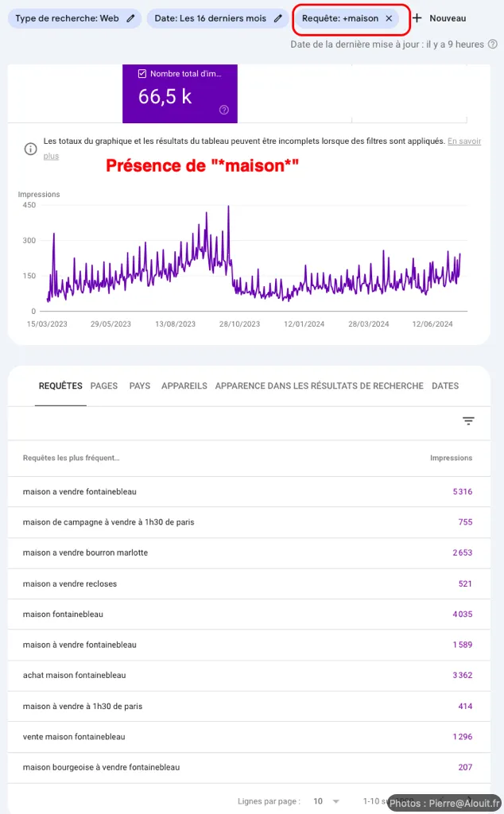Screen dimensions: 504x814
Task: Uncheck 'Nombre total d'impressions' checkbox
Action: pyautogui.click(x=142, y=74)
